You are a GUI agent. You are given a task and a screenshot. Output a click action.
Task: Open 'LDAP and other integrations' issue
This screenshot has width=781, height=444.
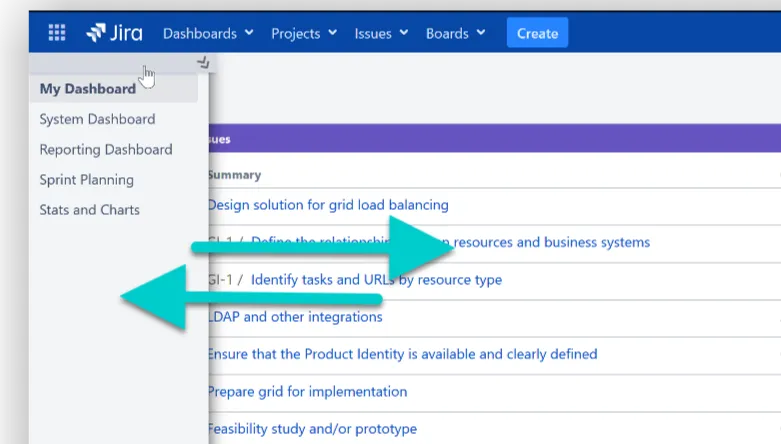[x=295, y=317]
